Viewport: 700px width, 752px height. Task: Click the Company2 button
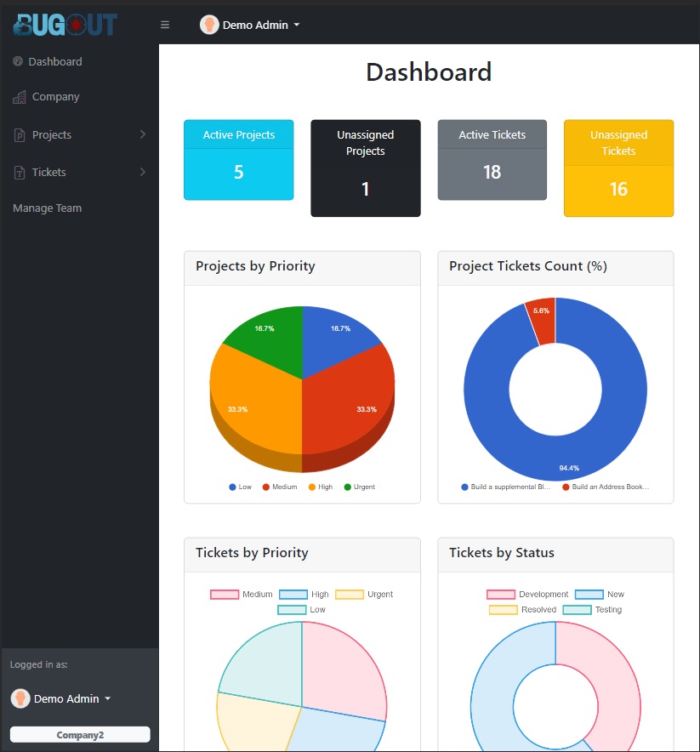point(80,735)
